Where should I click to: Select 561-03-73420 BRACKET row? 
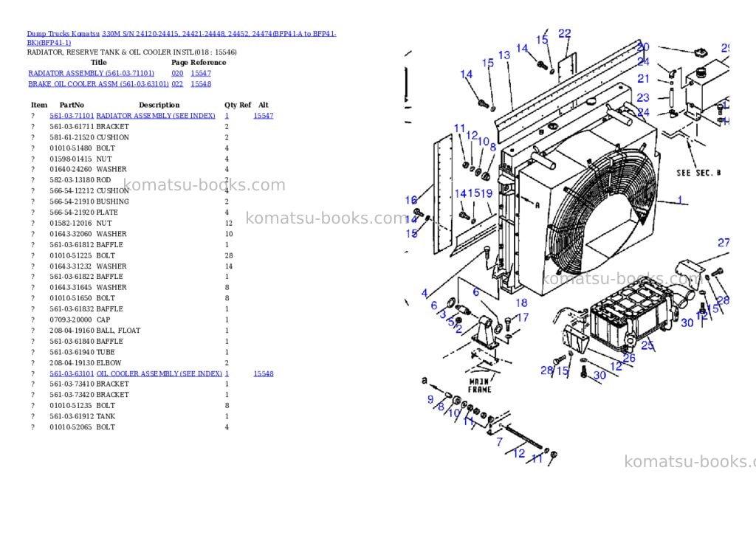click(x=130, y=395)
